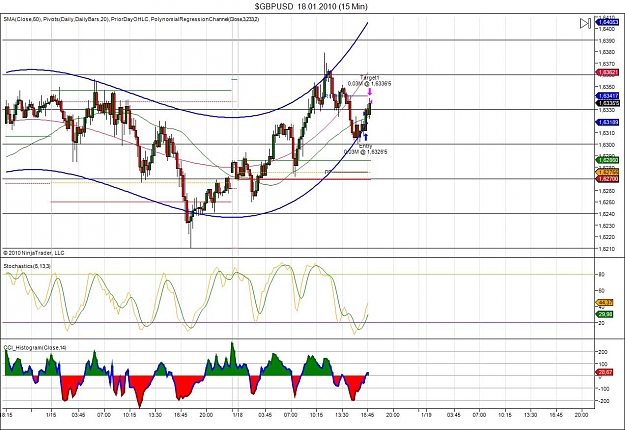This screenshot has width=625, height=430.
Task: Click the green 29.88 Stochastics value marker
Action: point(605,314)
